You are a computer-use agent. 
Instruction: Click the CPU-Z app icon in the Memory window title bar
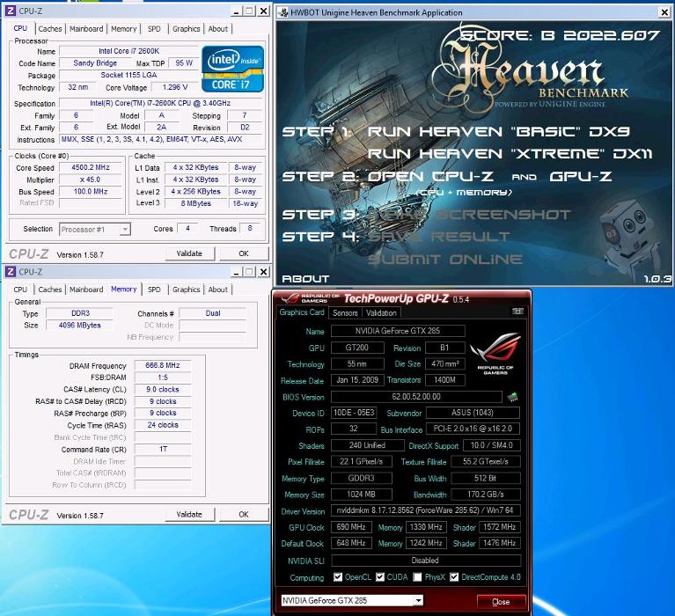pos(11,272)
